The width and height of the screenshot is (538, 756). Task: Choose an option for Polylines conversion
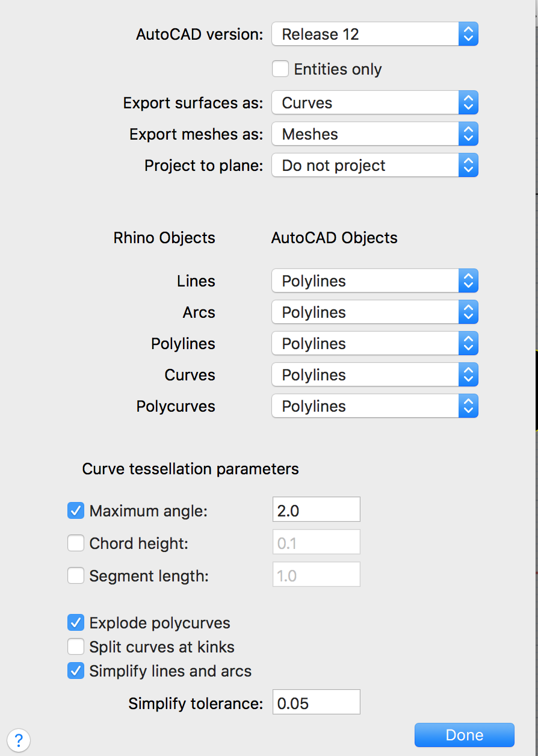coord(375,344)
